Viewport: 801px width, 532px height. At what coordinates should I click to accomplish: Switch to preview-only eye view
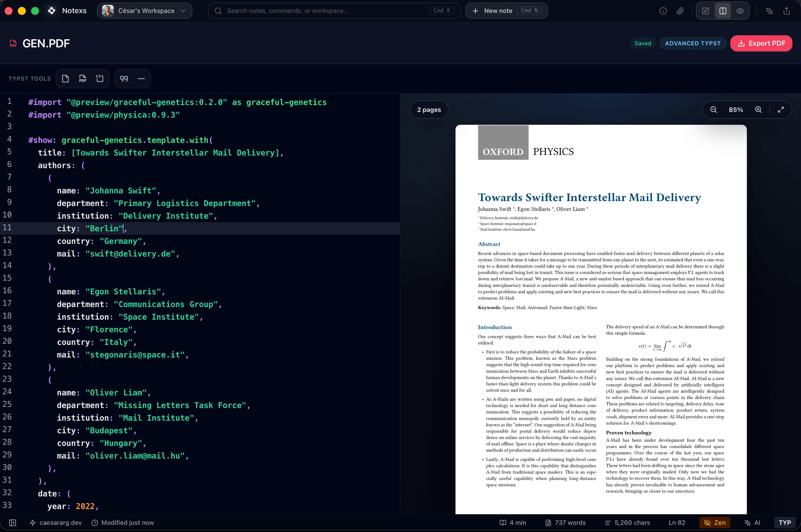coord(740,11)
